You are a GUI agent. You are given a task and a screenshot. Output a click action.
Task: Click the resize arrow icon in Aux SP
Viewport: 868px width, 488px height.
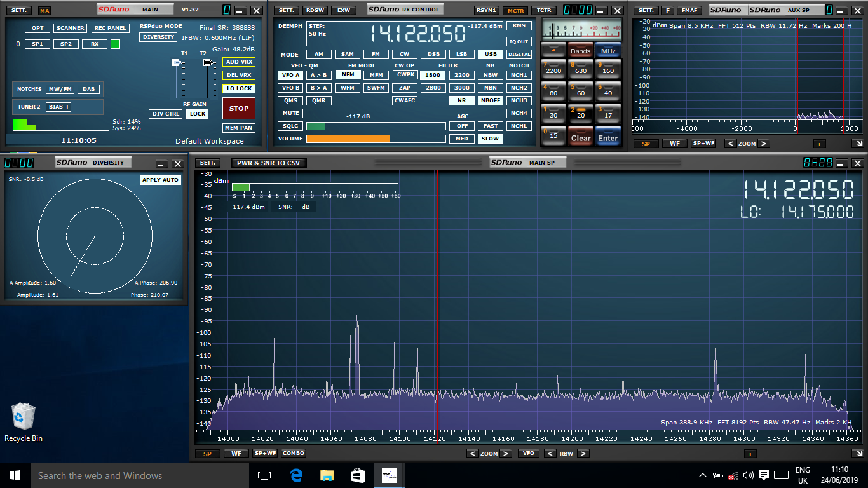coord(858,144)
